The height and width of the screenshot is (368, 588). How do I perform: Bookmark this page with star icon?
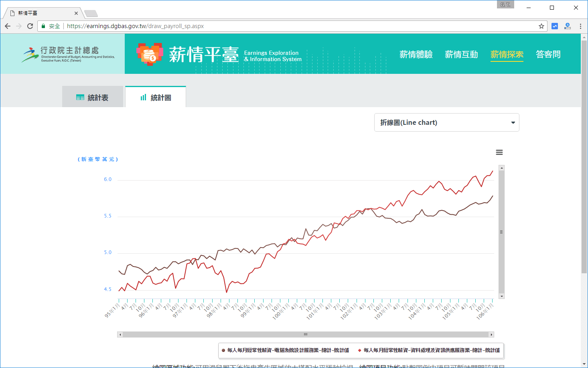coord(541,26)
